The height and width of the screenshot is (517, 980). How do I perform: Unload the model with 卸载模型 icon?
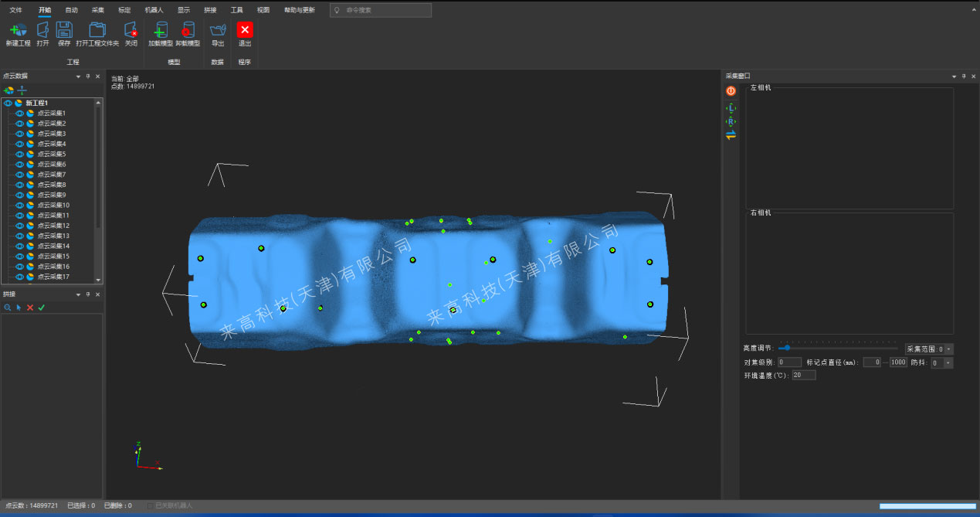[187, 30]
